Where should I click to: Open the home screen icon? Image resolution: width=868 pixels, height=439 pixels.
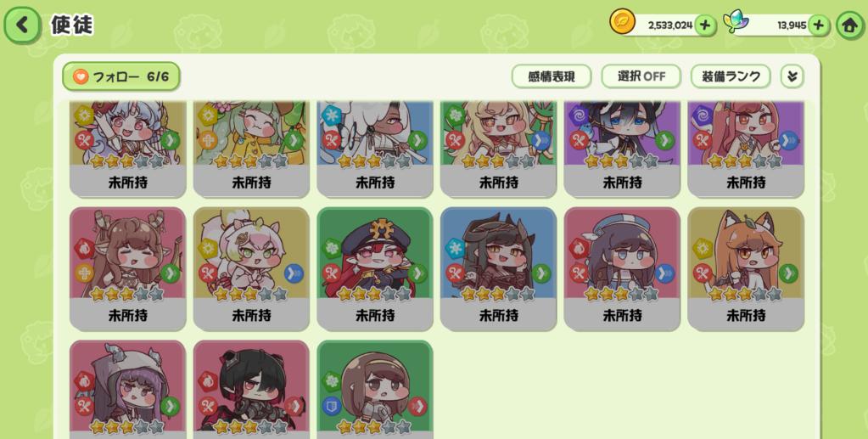click(x=849, y=25)
